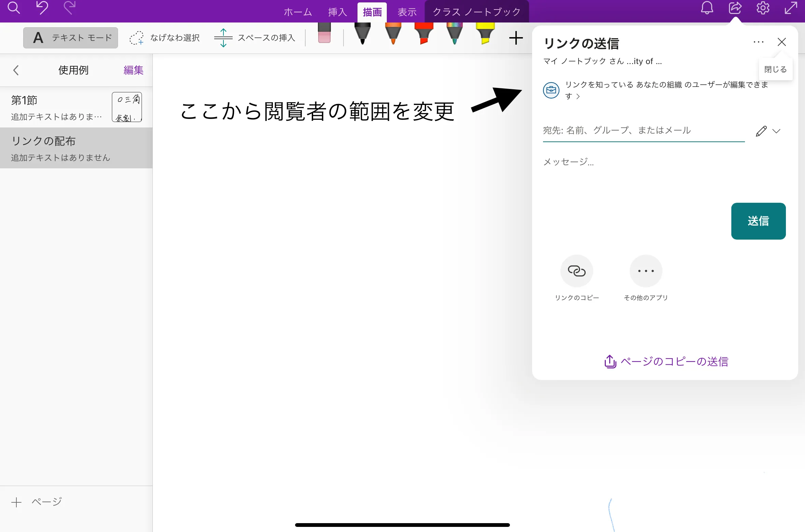
Task: Activate なげなわ選択 lasso select
Action: pos(165,38)
